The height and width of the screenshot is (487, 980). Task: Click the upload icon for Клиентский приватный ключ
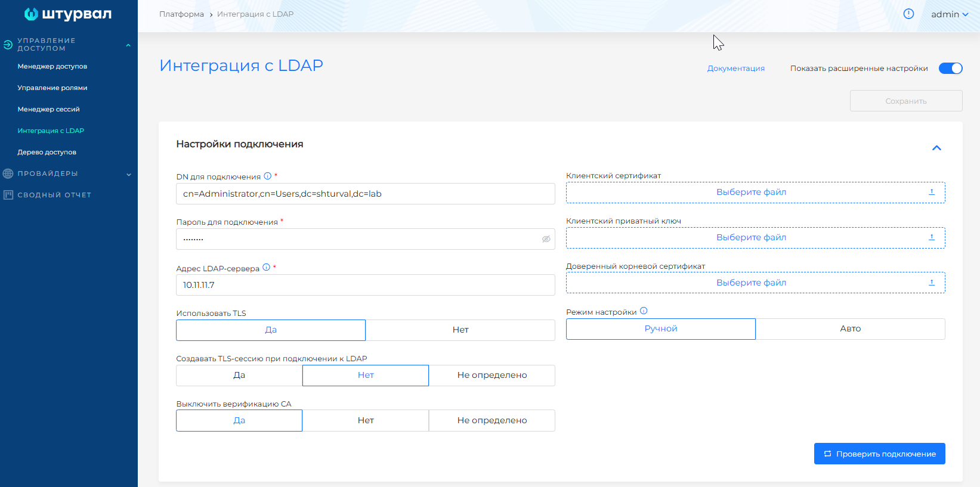coord(932,237)
